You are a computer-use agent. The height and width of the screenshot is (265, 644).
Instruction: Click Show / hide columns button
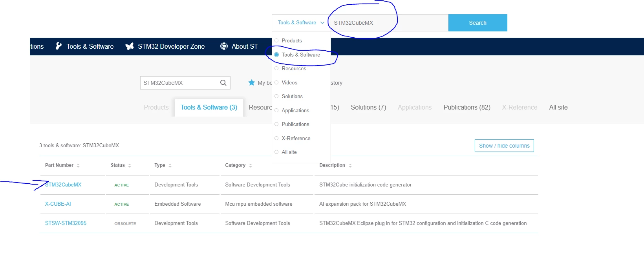(504, 146)
